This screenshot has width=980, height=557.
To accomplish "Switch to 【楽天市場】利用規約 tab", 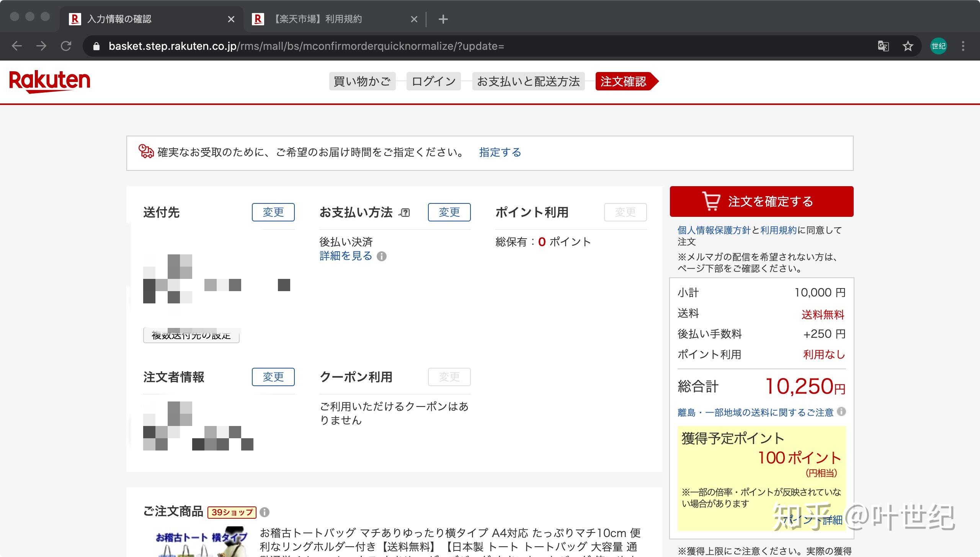I will coord(335,19).
